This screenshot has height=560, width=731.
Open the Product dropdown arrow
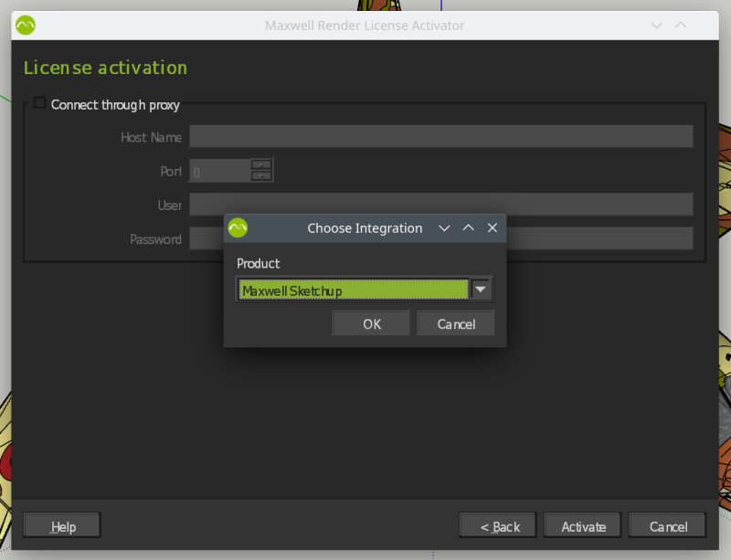[482, 290]
